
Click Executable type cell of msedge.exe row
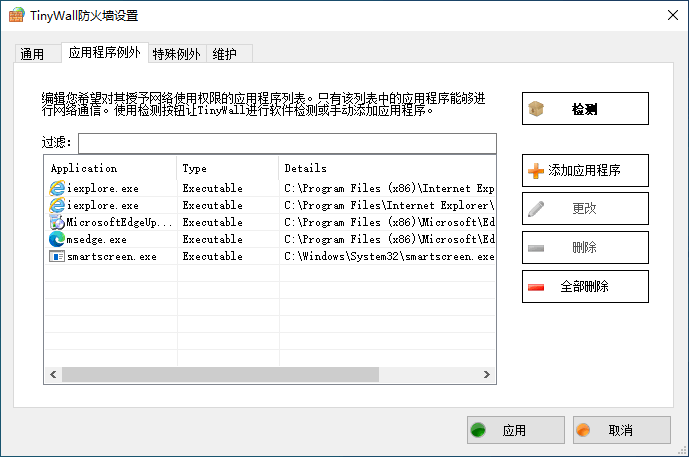213,239
